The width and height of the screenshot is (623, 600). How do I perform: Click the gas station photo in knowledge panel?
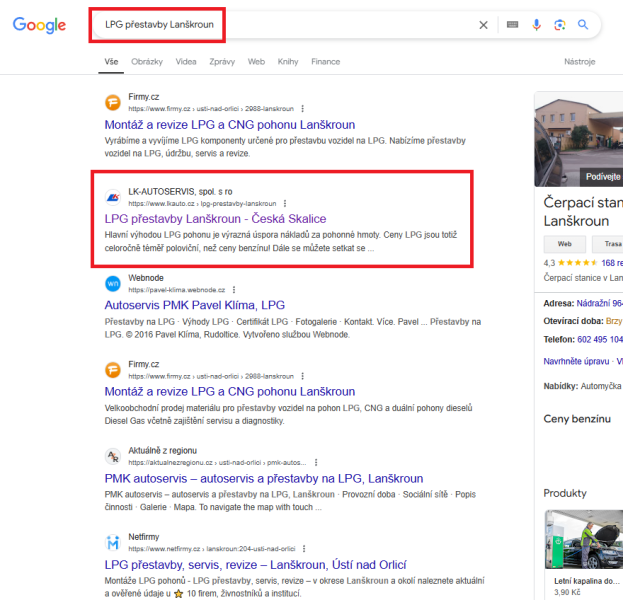click(578, 139)
